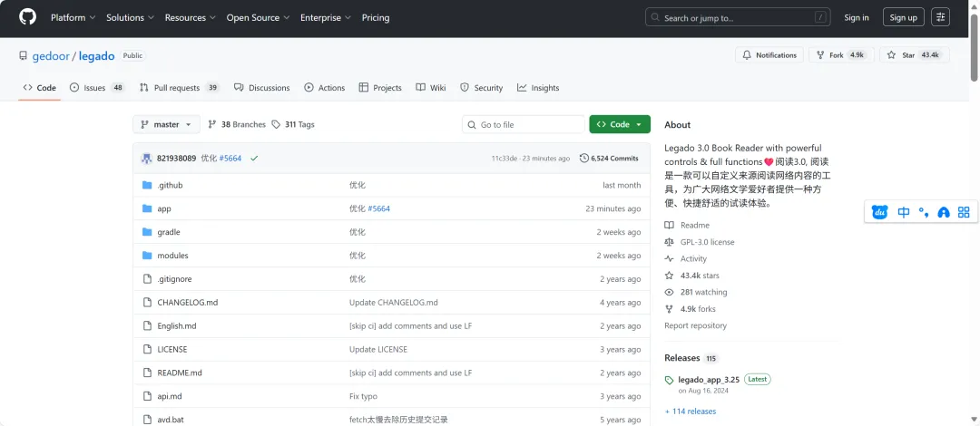Go to Pricing page
The height and width of the screenshot is (426, 980).
(376, 17)
